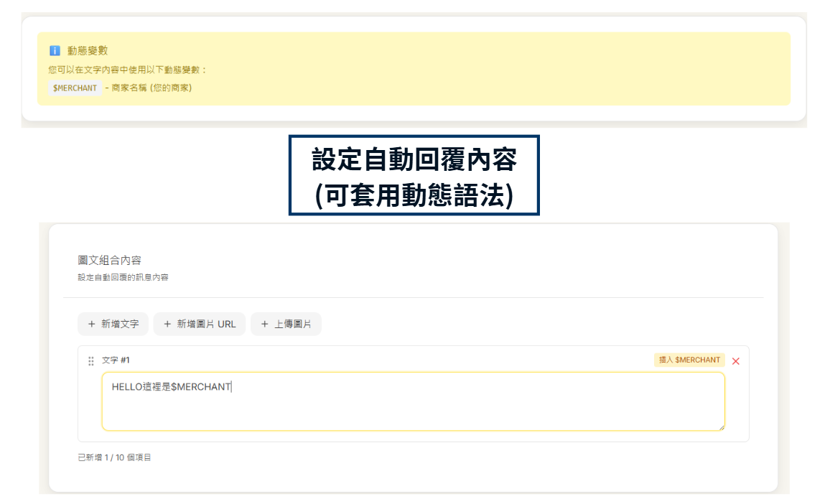Click the 新增文字 button
The image size is (830, 504).
pos(113,325)
